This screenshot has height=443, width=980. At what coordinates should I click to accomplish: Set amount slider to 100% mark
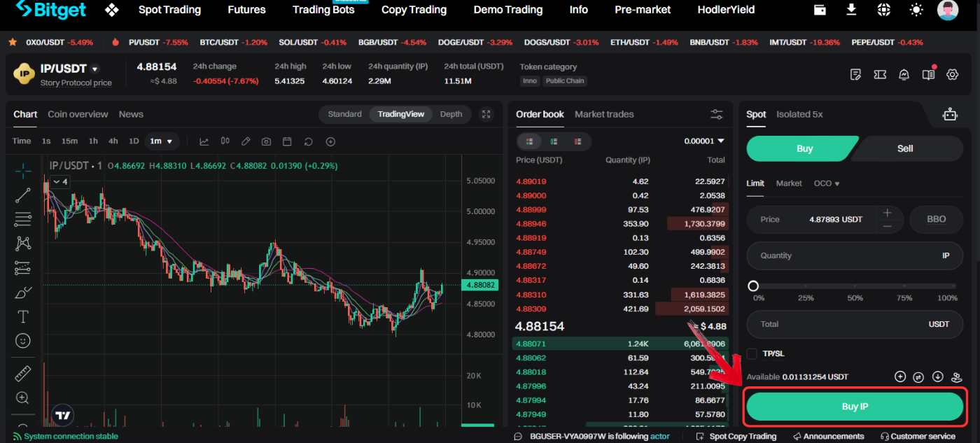(952, 286)
